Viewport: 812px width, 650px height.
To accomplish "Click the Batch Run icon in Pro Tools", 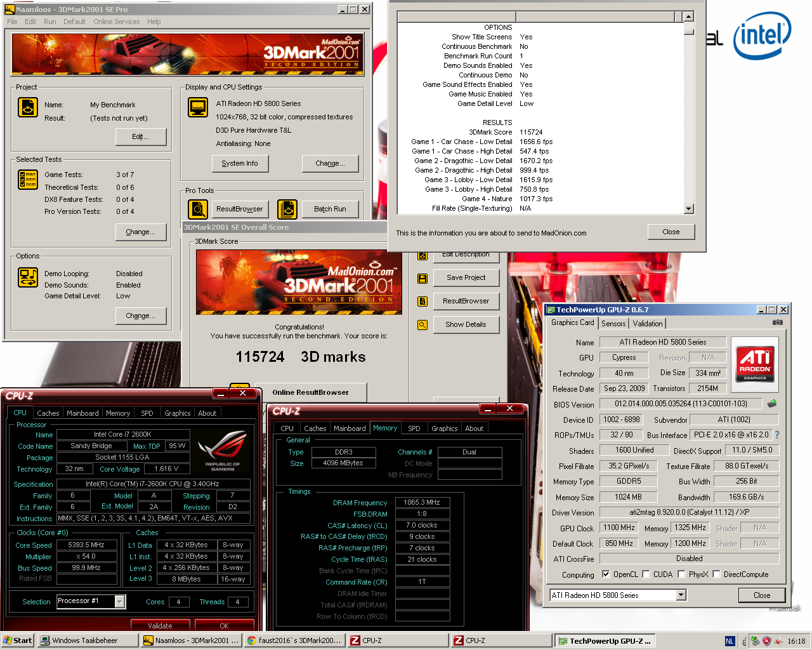I will pos(287,209).
